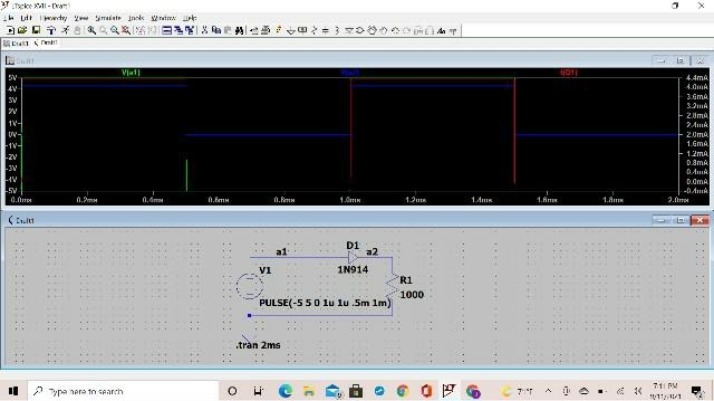Select the Zoom In magnifier tool

point(92,30)
